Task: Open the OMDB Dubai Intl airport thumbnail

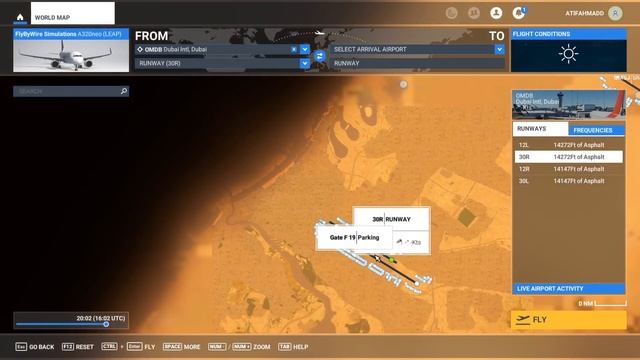Action: (569, 105)
